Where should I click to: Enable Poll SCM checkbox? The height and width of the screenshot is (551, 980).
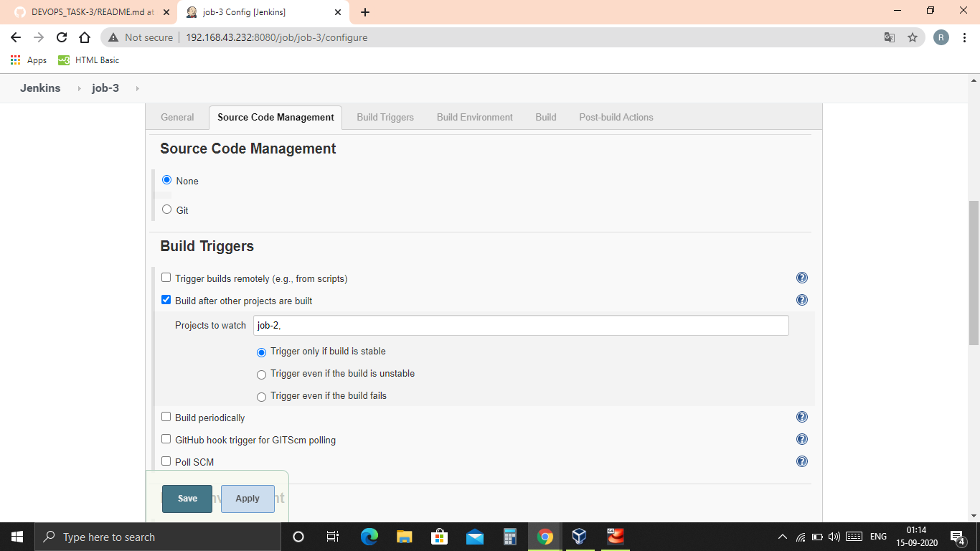166,461
